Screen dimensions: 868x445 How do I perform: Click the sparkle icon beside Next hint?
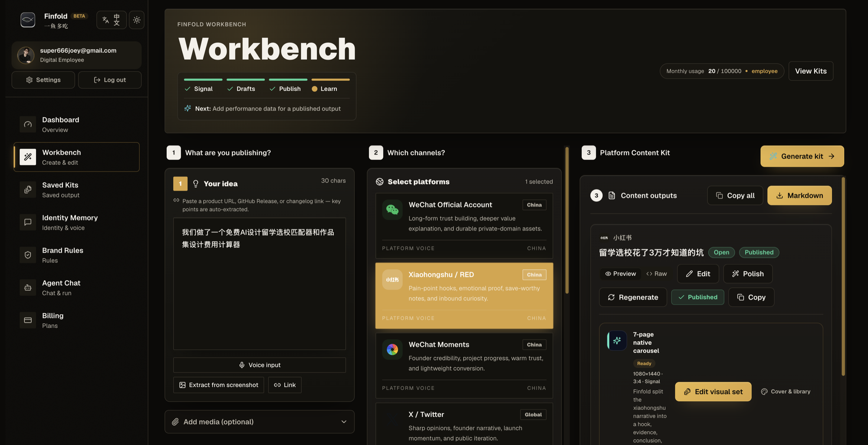coord(187,108)
